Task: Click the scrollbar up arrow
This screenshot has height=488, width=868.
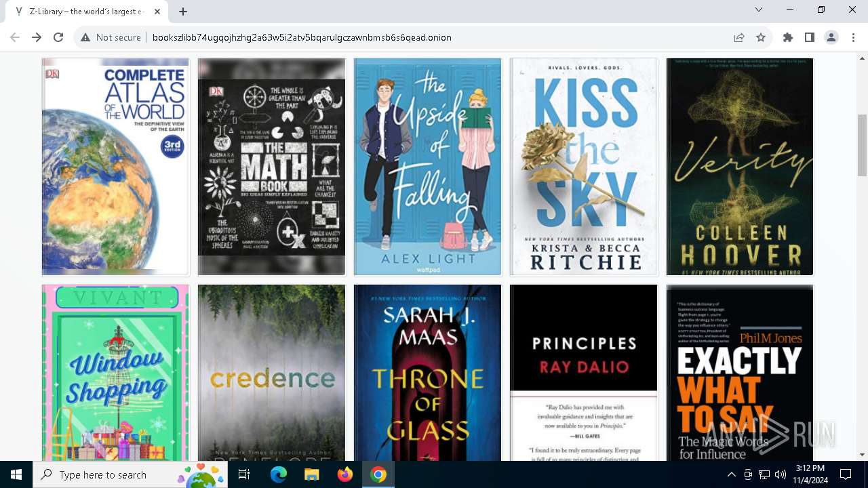Action: pos(862,58)
